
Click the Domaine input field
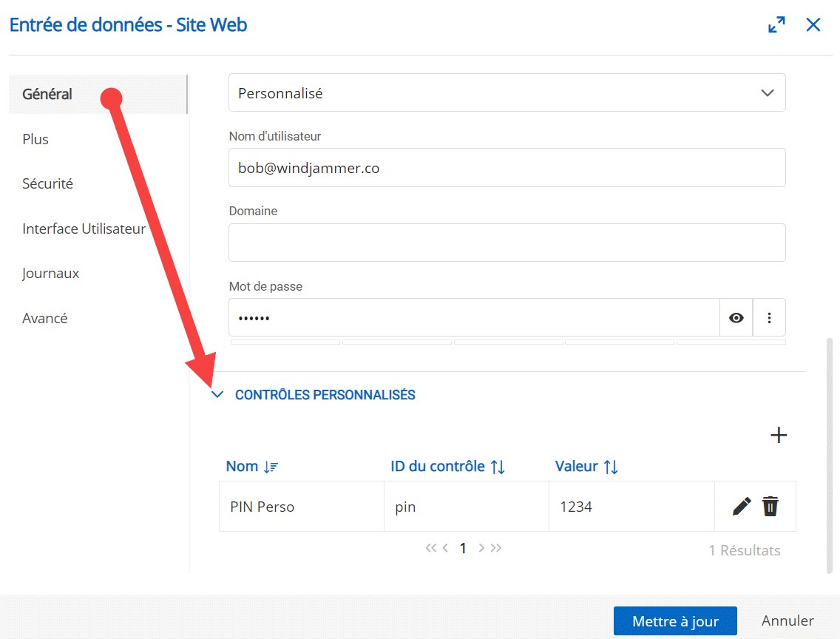(x=507, y=243)
